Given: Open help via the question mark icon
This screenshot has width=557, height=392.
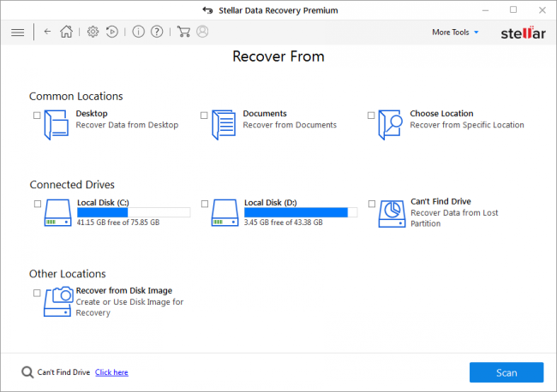Looking at the screenshot, I should 157,32.
